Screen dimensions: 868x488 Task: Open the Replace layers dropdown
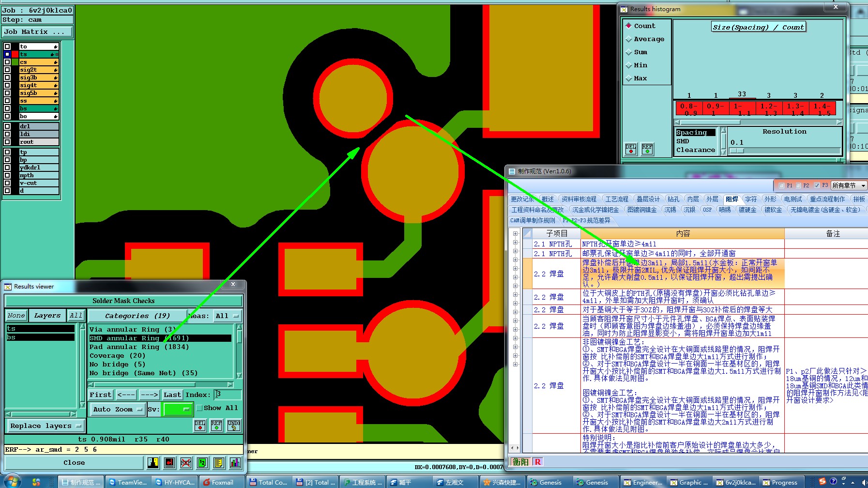(x=46, y=426)
